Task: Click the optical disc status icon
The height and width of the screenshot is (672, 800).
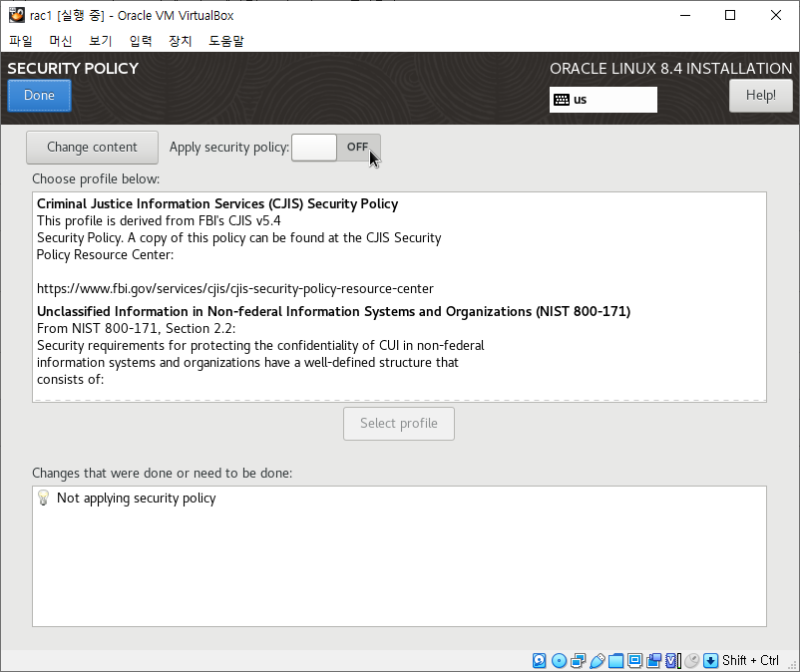Action: pos(560,661)
